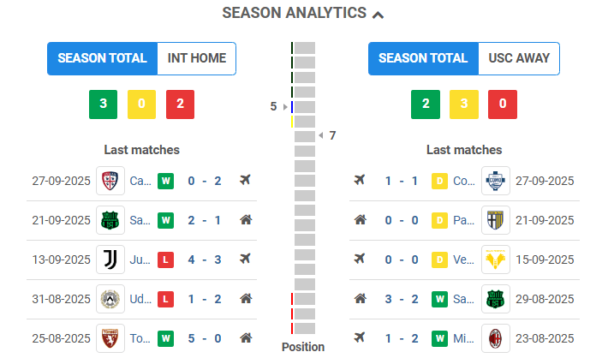
Task: Click the green 3 wins badge
Action: (x=103, y=104)
